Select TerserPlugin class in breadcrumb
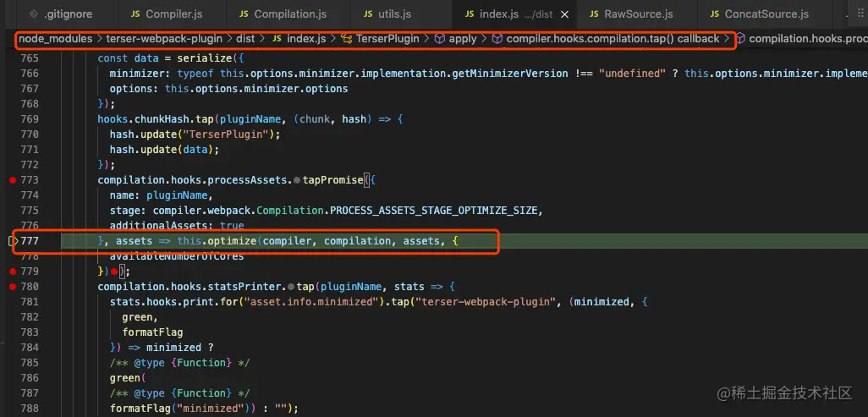 tap(387, 39)
